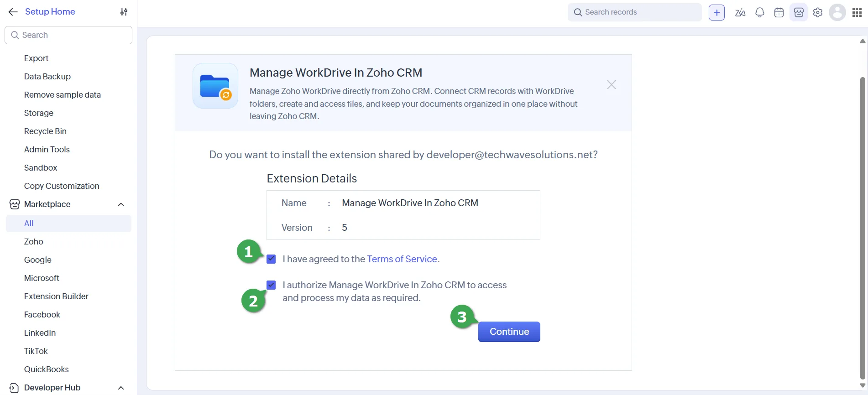Collapse the Developer Hub section chevron
Screen dimensions: 868x395
121,388
